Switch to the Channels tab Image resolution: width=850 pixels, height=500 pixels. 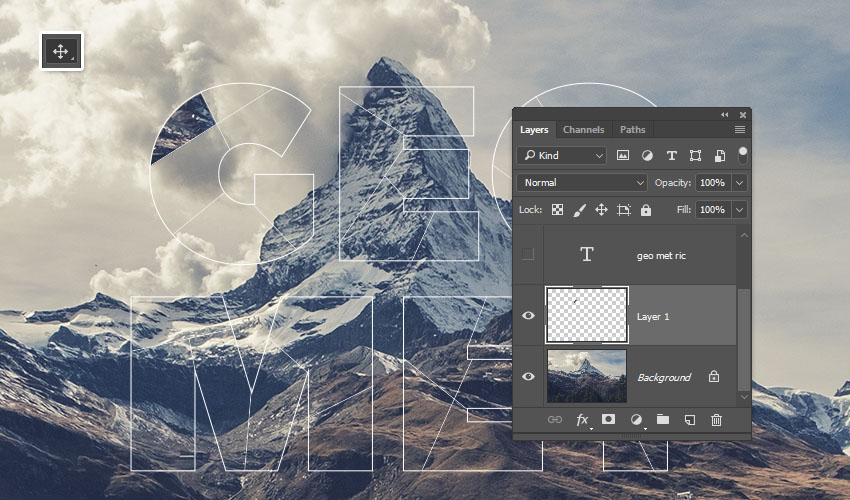click(583, 130)
